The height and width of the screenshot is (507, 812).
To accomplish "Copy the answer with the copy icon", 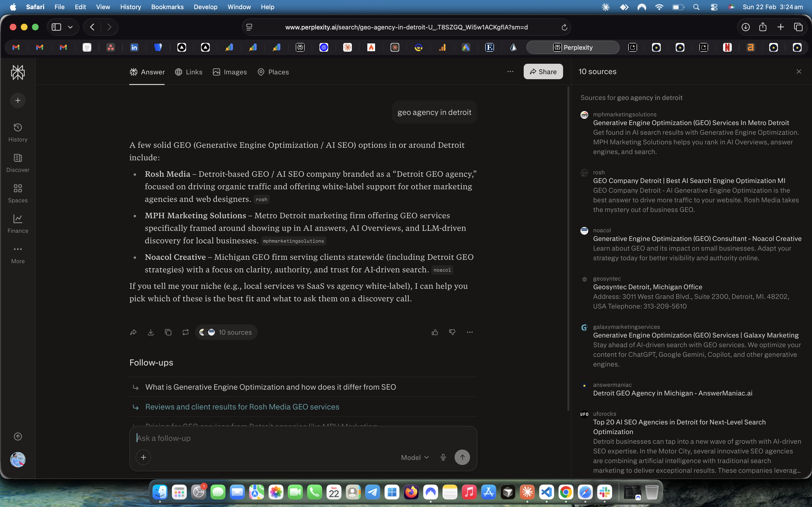I will point(168,332).
